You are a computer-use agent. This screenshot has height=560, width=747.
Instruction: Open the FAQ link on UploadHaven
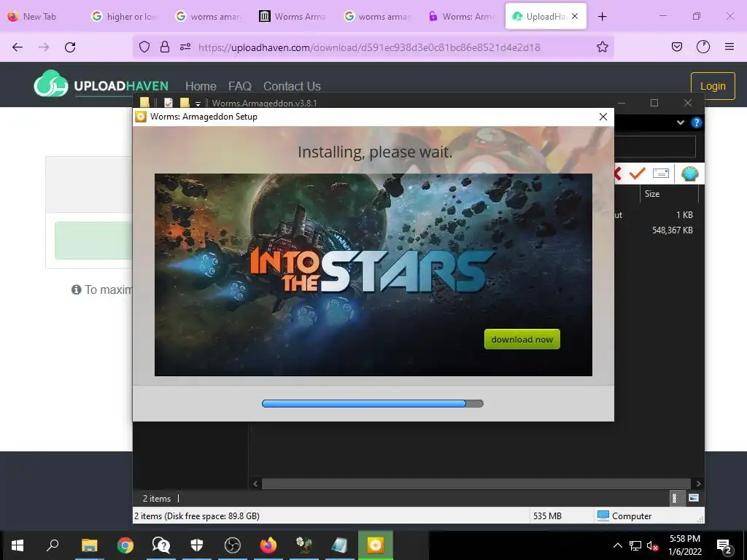click(239, 86)
